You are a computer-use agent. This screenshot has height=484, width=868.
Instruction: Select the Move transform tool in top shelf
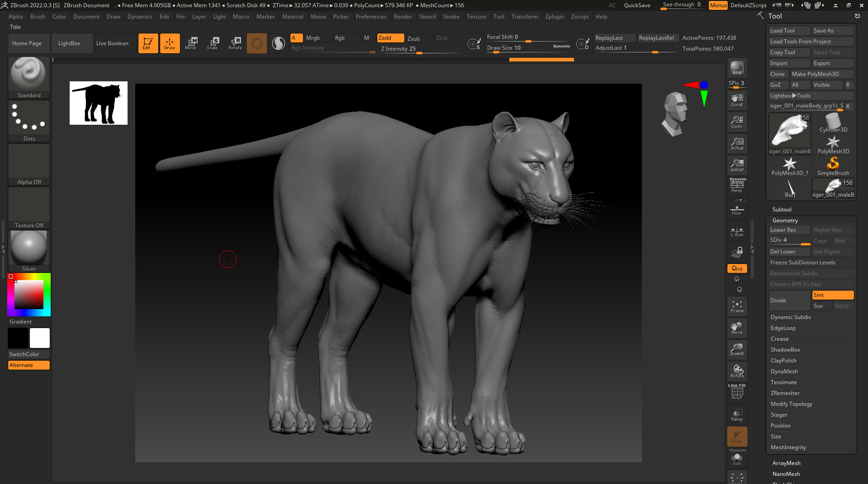191,43
